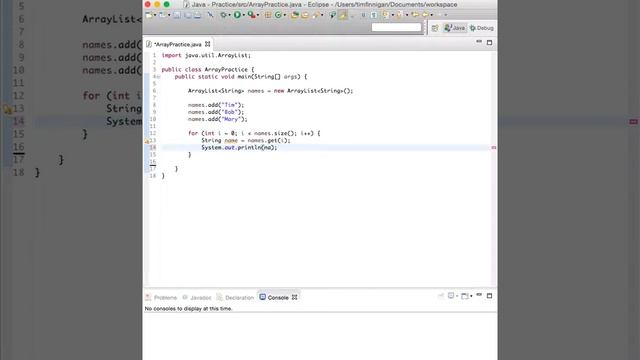Screen dimensions: 640x360
Task: Click the Search flashlight icon
Action: 316,15
